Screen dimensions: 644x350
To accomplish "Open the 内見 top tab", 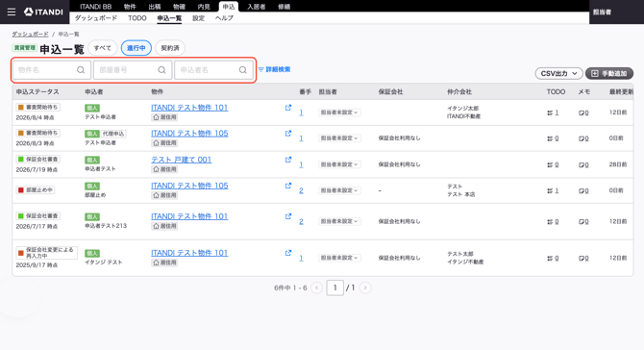I will click(204, 7).
